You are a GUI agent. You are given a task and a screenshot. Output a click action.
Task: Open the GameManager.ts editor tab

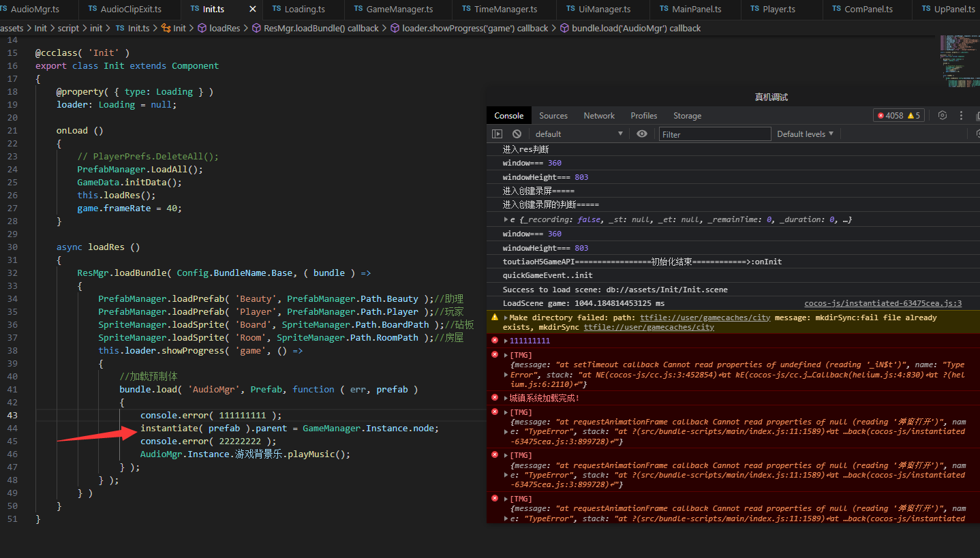coord(399,10)
